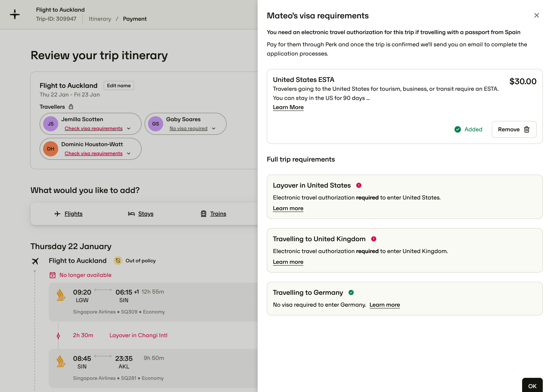Click the Edit name button
552x392 pixels.
pyautogui.click(x=119, y=86)
